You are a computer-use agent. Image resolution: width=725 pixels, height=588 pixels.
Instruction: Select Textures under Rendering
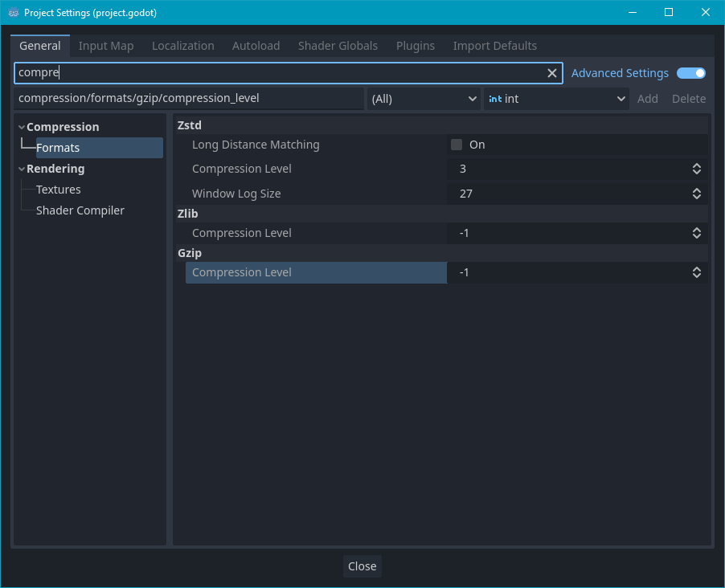coord(58,189)
